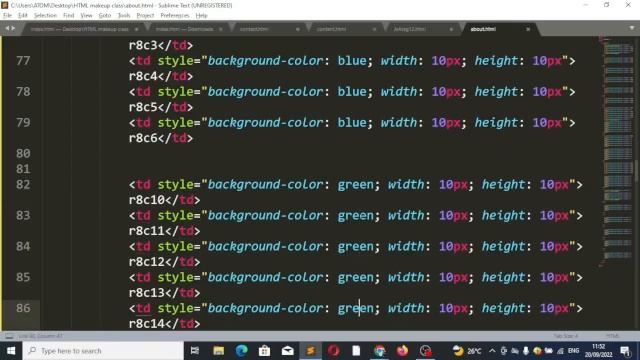Click the minimap code overview

[x=617, y=151]
